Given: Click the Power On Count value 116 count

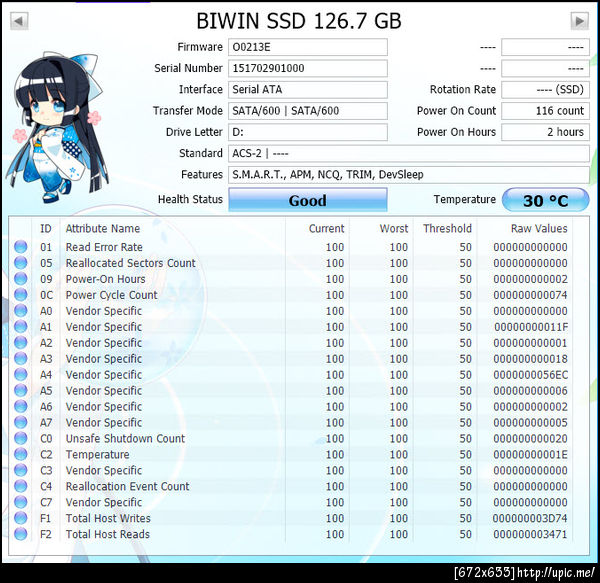Looking at the screenshot, I should point(545,111).
